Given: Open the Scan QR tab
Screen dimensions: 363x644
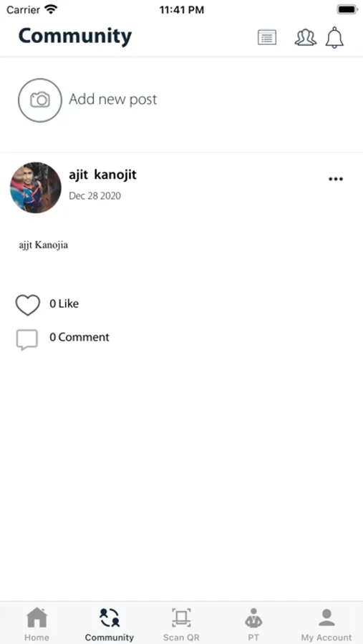Looking at the screenshot, I should tap(181, 624).
